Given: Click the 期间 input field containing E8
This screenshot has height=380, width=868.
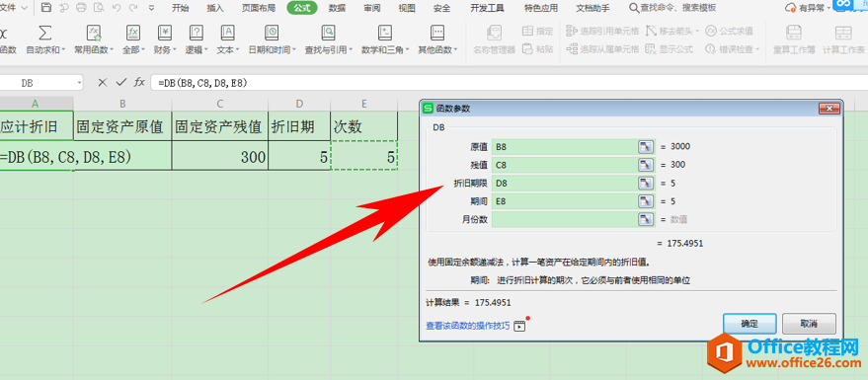Looking at the screenshot, I should point(565,201).
